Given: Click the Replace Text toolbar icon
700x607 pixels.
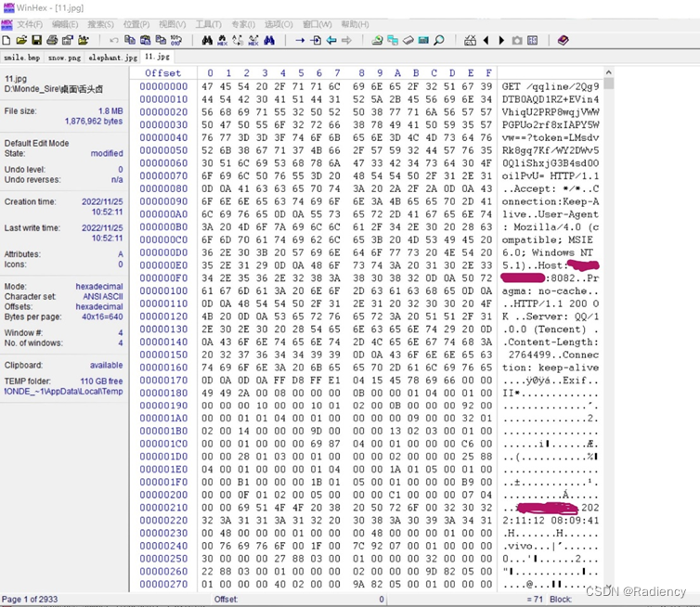Looking at the screenshot, I should coord(238,41).
